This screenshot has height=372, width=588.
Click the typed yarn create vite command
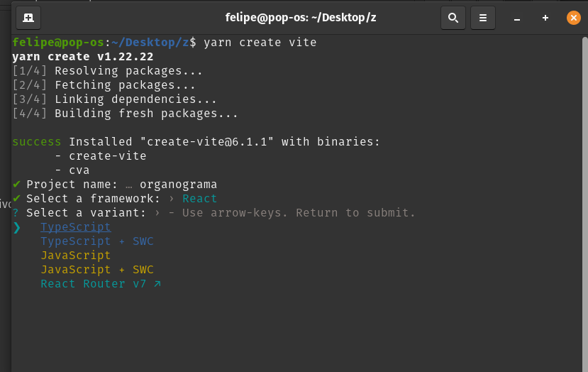pos(260,43)
